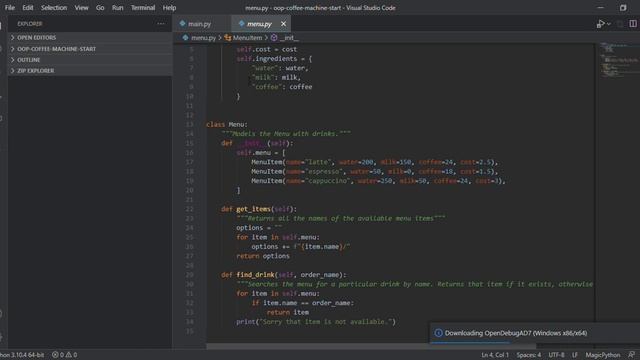
Task: Click the line MenuItem name="espresso"
Action: click(x=374, y=171)
